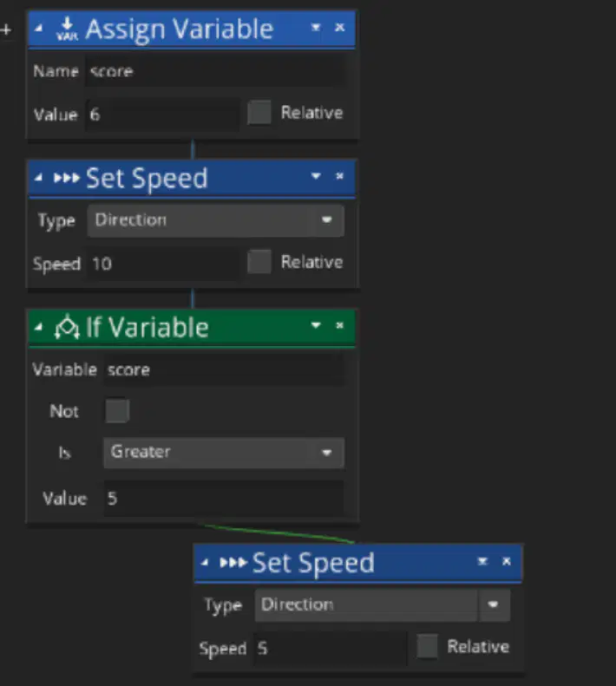Open options menu arrow on If Variable header
616x686 pixels.
tap(316, 325)
